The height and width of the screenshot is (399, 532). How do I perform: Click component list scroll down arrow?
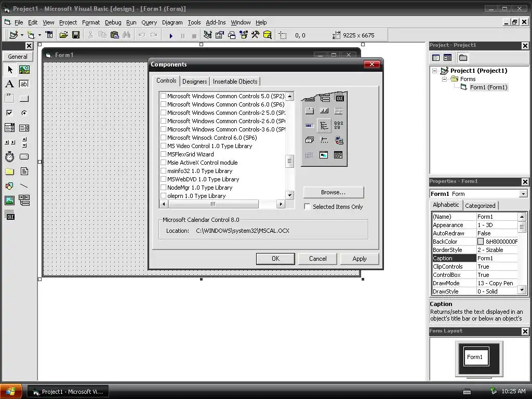pyautogui.click(x=289, y=195)
